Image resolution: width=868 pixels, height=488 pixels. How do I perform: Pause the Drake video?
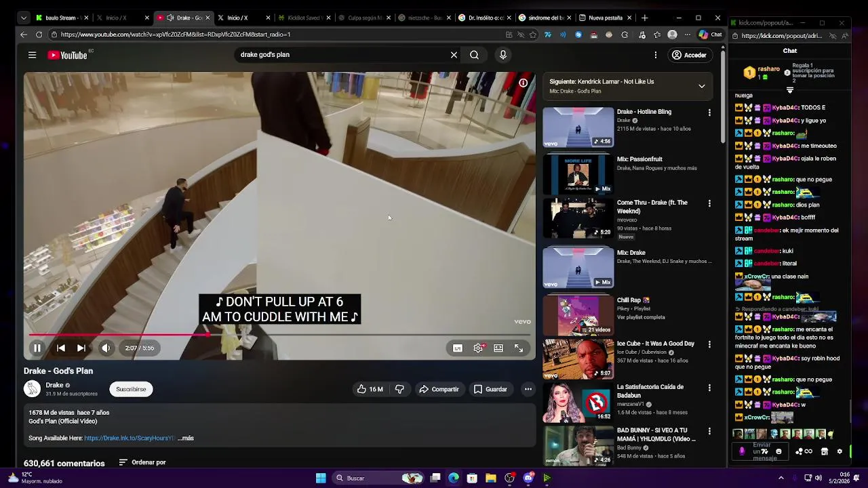point(37,348)
